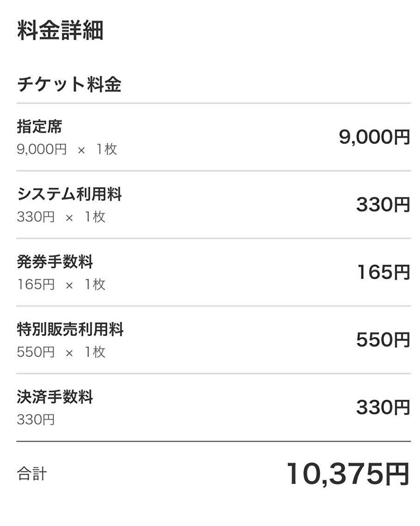Select the システム利用料 label
420x526 pixels.
[x=69, y=194]
